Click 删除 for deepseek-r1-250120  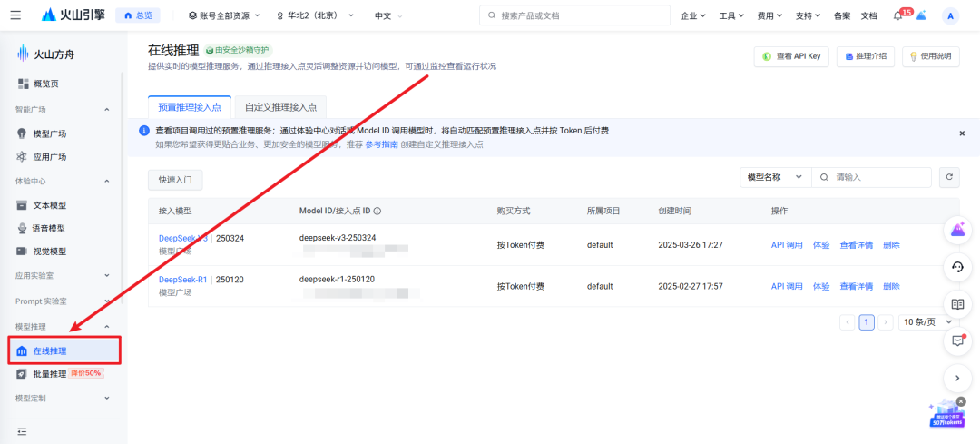[891, 286]
